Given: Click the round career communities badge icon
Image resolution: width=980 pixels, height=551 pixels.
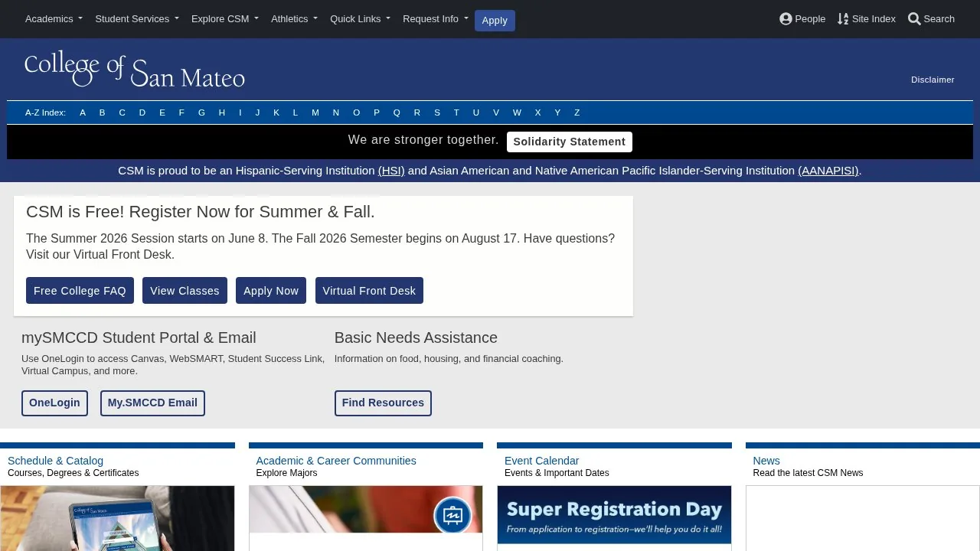Looking at the screenshot, I should [452, 515].
